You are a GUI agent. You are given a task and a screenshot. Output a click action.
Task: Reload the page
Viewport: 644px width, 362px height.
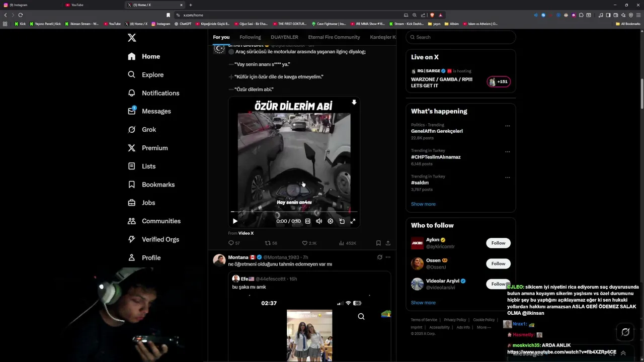click(20, 15)
